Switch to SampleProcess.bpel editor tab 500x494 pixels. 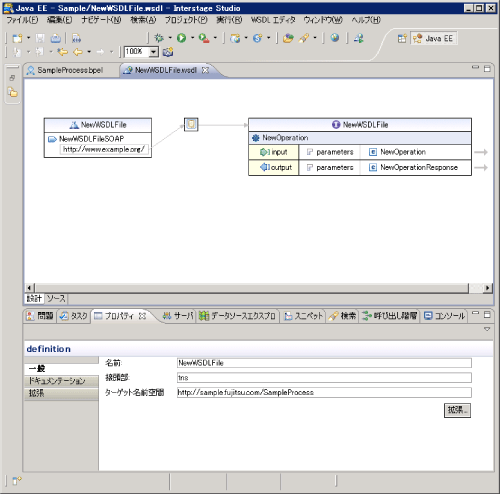[70, 70]
